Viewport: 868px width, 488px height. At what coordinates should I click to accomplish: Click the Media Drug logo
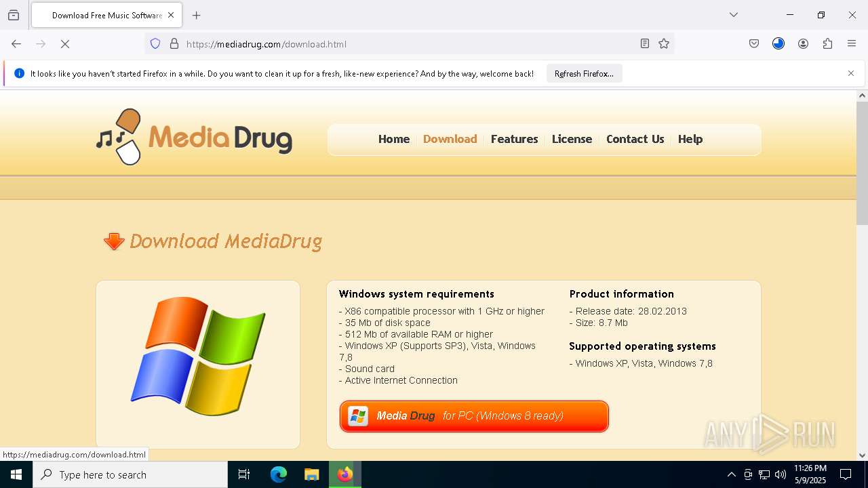point(194,137)
